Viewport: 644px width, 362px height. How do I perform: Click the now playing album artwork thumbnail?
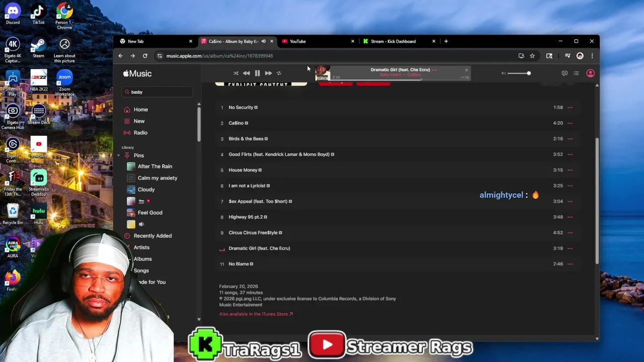[323, 73]
